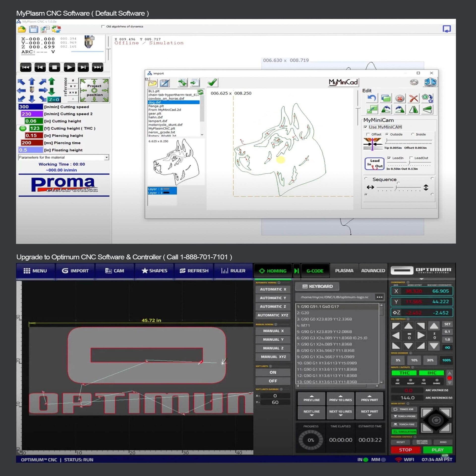476x476 pixels.
Task: Open a project file in MyPlasm toolbar
Action: [x=22, y=30]
